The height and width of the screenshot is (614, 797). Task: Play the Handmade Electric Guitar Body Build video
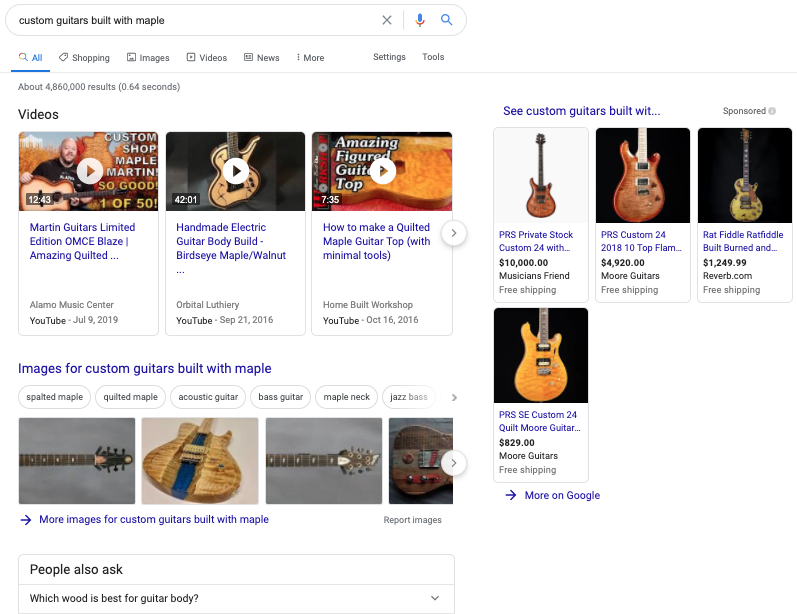coord(235,171)
